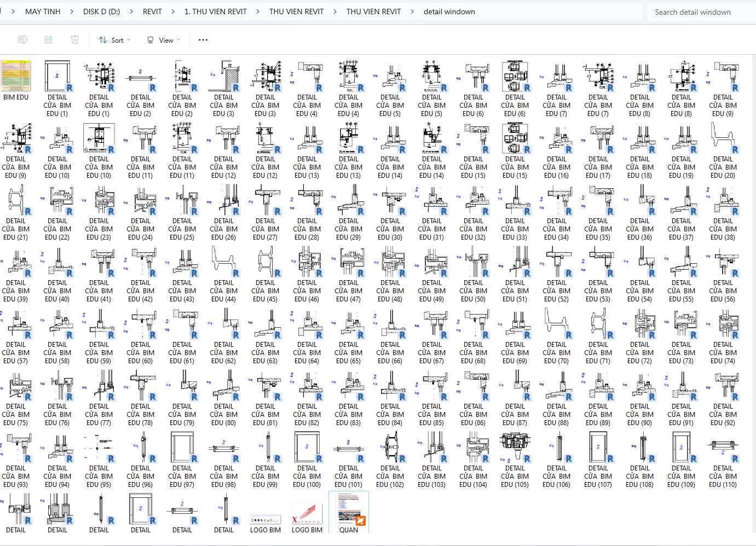The height and width of the screenshot is (546, 756).
Task: Open the See more three-dots menu
Action: coord(203,40)
